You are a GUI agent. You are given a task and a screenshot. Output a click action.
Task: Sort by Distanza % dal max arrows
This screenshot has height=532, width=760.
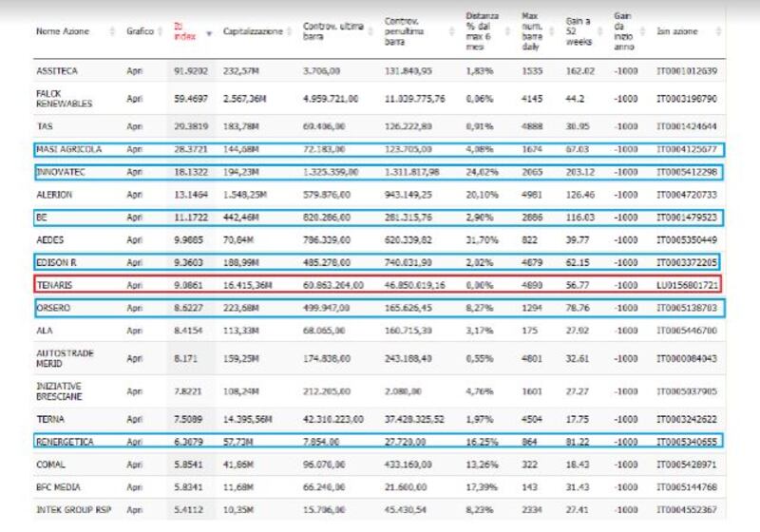[x=507, y=31]
